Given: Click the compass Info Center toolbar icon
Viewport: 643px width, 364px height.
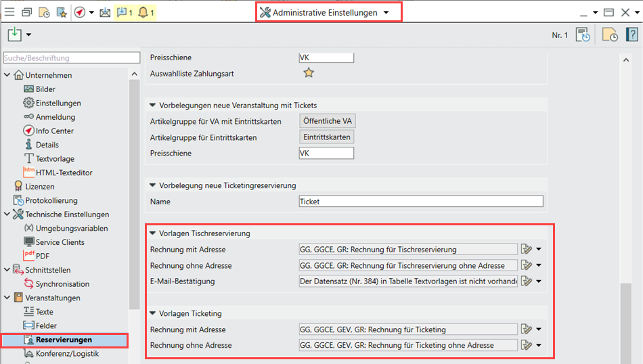Looking at the screenshot, I should click(x=80, y=12).
